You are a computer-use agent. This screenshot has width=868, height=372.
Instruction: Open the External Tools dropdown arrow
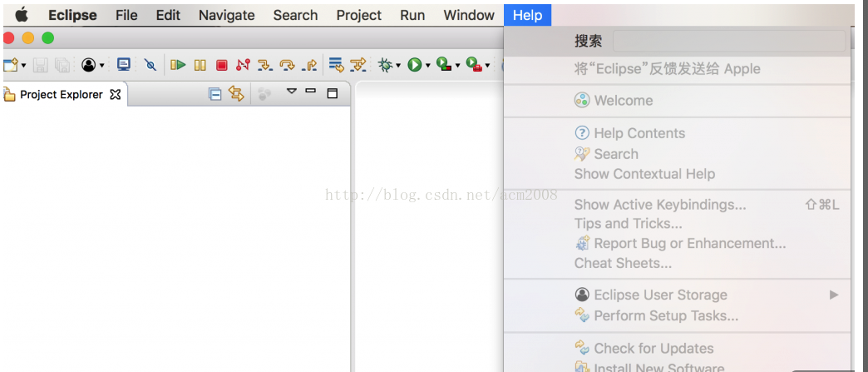(x=488, y=66)
